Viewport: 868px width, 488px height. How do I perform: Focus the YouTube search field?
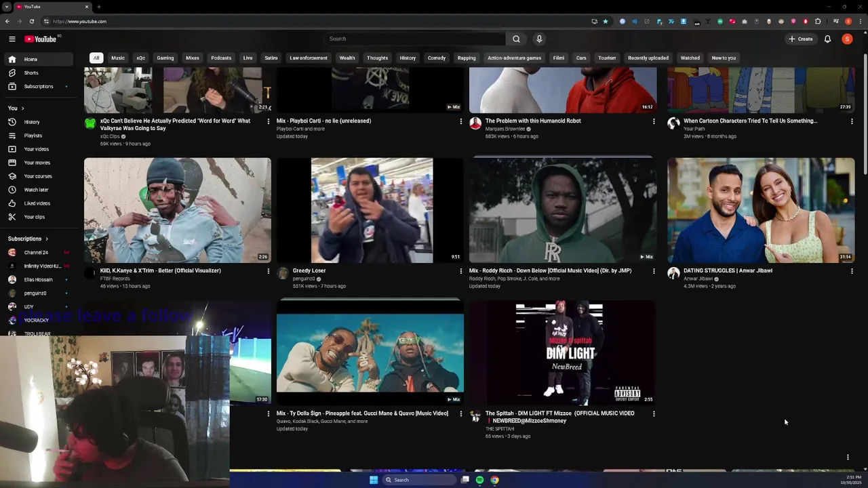click(414, 39)
